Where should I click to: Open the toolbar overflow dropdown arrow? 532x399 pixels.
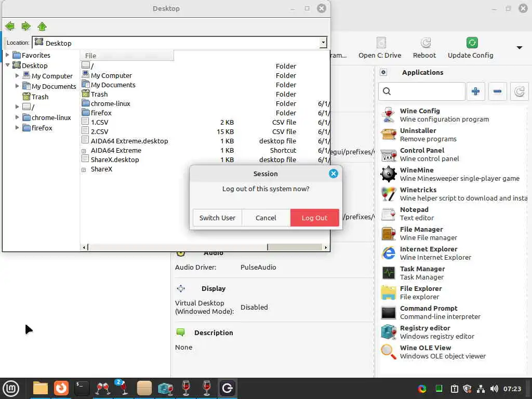[x=519, y=47]
